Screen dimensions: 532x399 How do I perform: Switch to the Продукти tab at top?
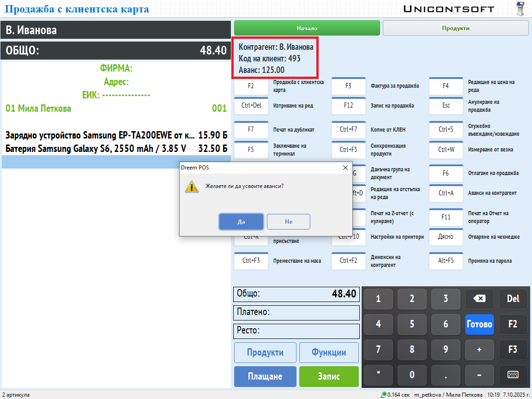[455, 28]
